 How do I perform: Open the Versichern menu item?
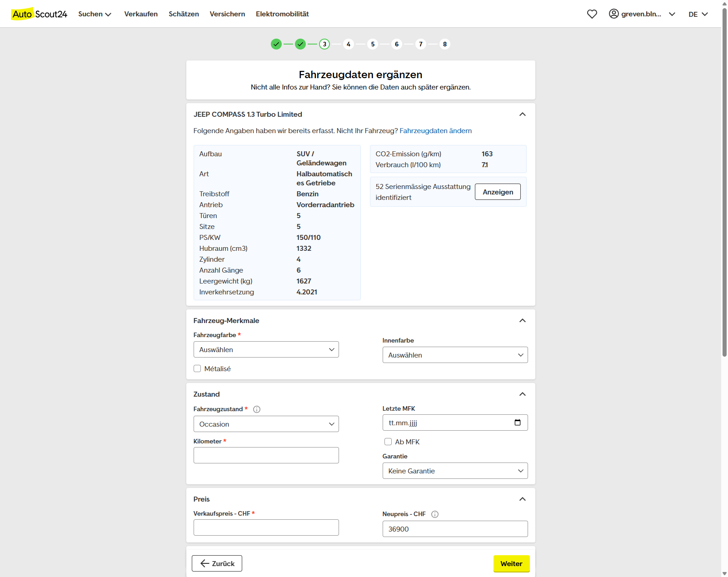point(227,14)
